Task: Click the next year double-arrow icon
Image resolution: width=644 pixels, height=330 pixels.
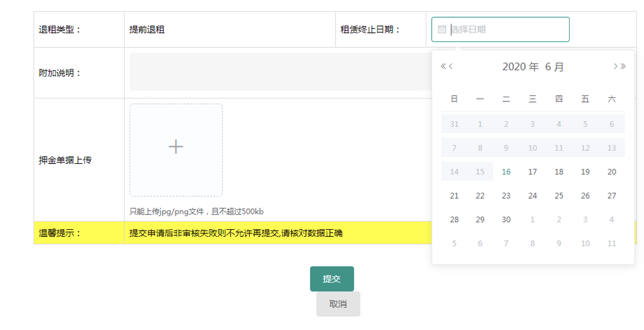Action: (623, 67)
